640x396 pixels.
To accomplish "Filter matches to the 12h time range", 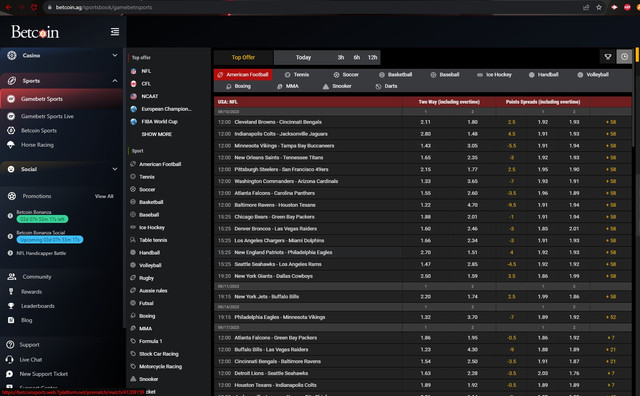I will coord(372,58).
